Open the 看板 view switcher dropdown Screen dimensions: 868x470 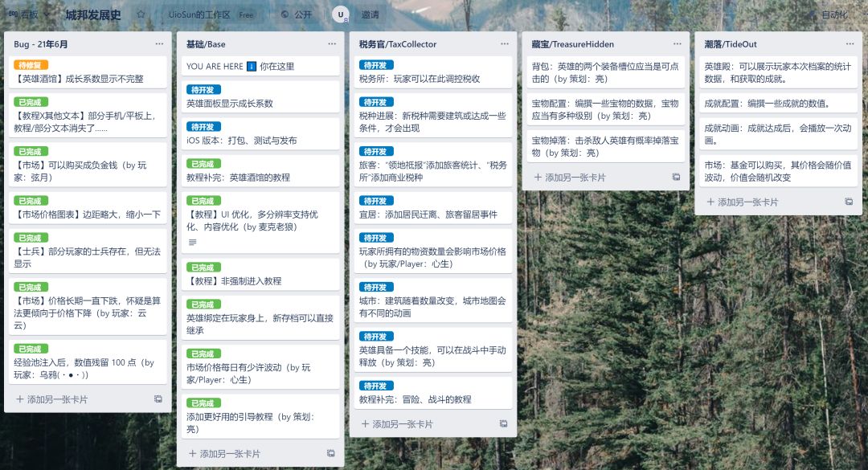(x=27, y=14)
